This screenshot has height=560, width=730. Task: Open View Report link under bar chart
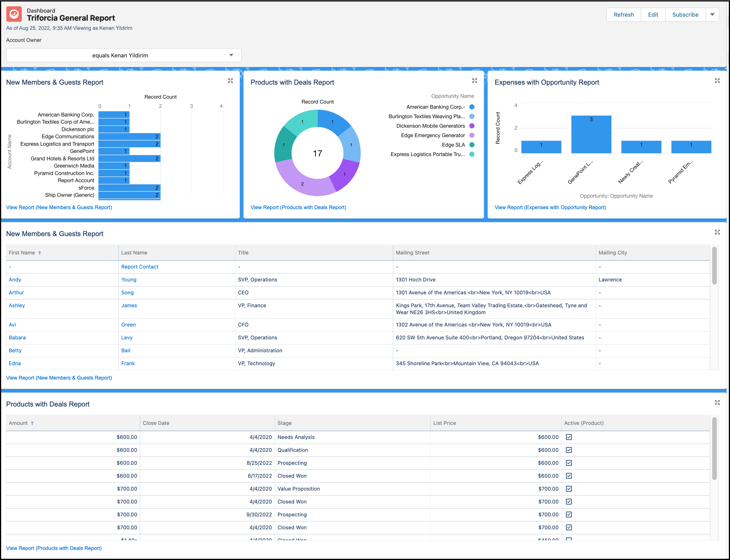point(59,207)
